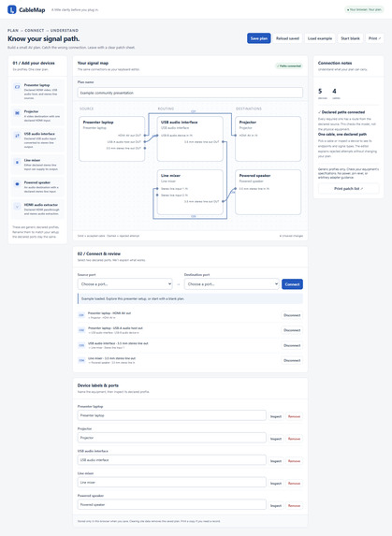
Task: Click the Connect button
Action: [292, 284]
